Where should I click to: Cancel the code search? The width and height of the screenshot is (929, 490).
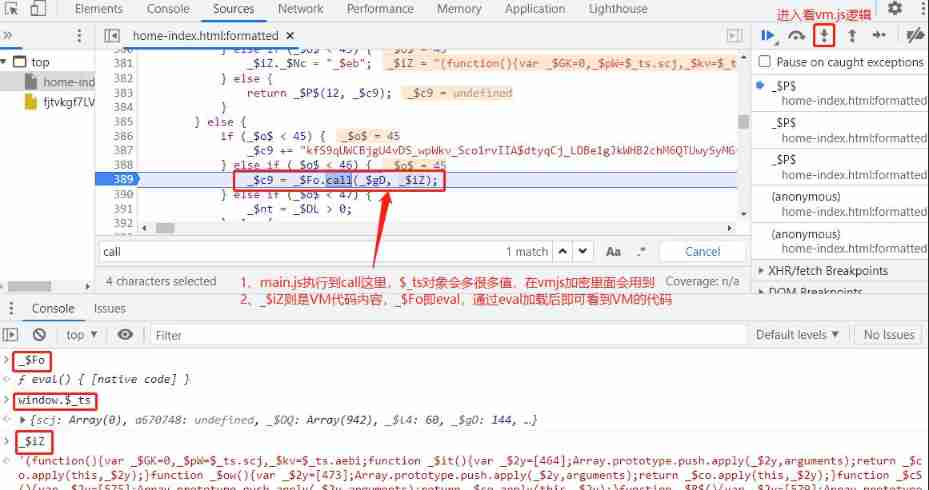(x=703, y=252)
